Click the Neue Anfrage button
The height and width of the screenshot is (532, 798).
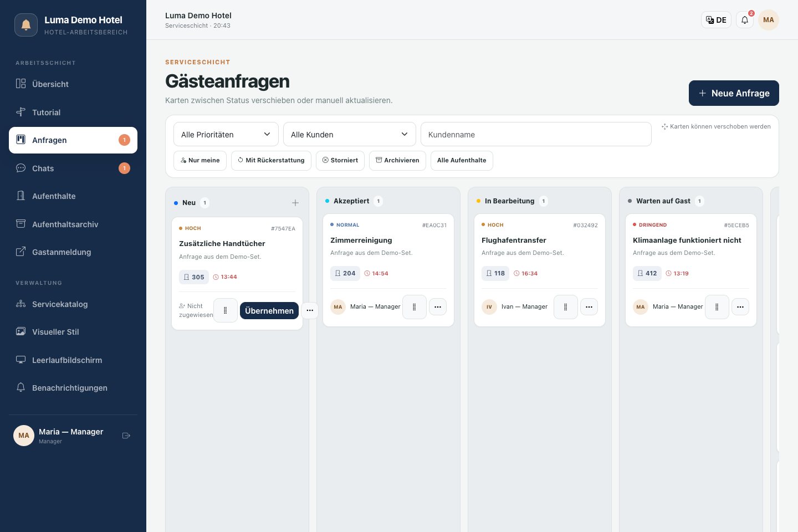[734, 93]
